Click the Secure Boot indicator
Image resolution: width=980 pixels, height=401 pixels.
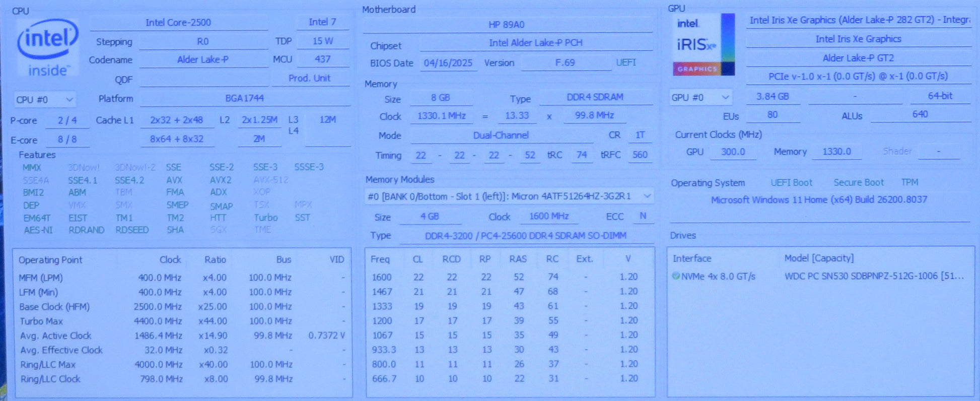tap(858, 182)
